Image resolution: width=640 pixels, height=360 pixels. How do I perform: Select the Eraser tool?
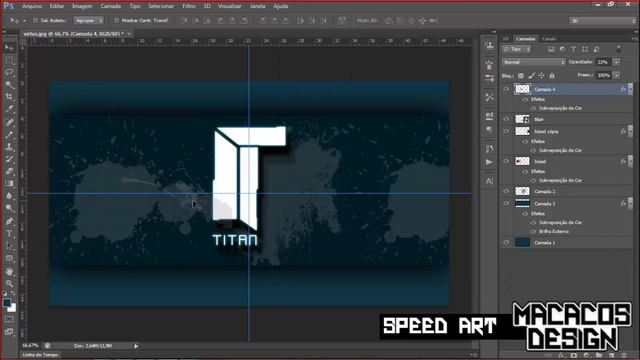[9, 171]
